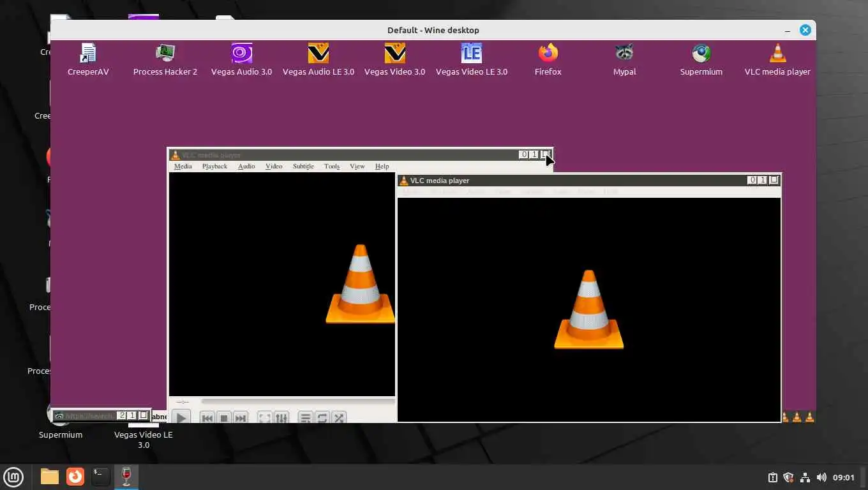The image size is (868, 490).
Task: Select the Vegas Video LE 3.0 Wine icon
Action: (x=472, y=60)
